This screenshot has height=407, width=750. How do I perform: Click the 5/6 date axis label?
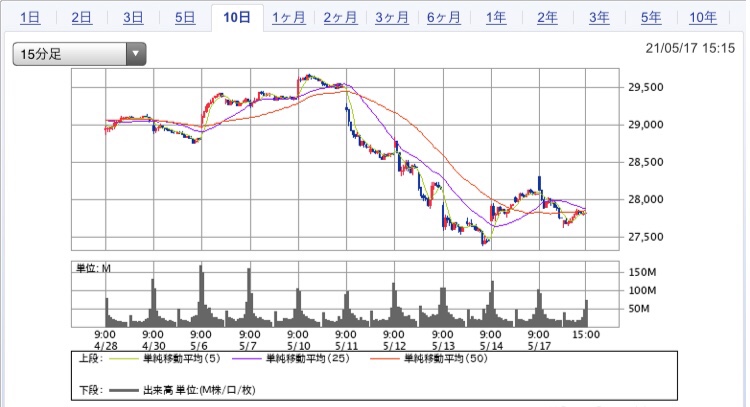tap(201, 346)
